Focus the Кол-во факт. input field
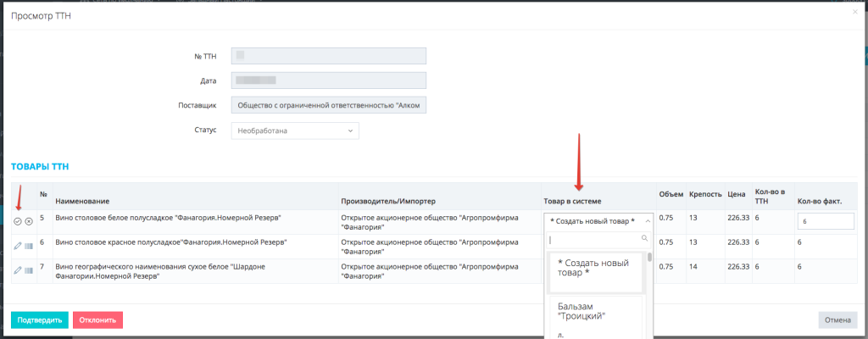This screenshot has width=868, height=339. coord(825,221)
